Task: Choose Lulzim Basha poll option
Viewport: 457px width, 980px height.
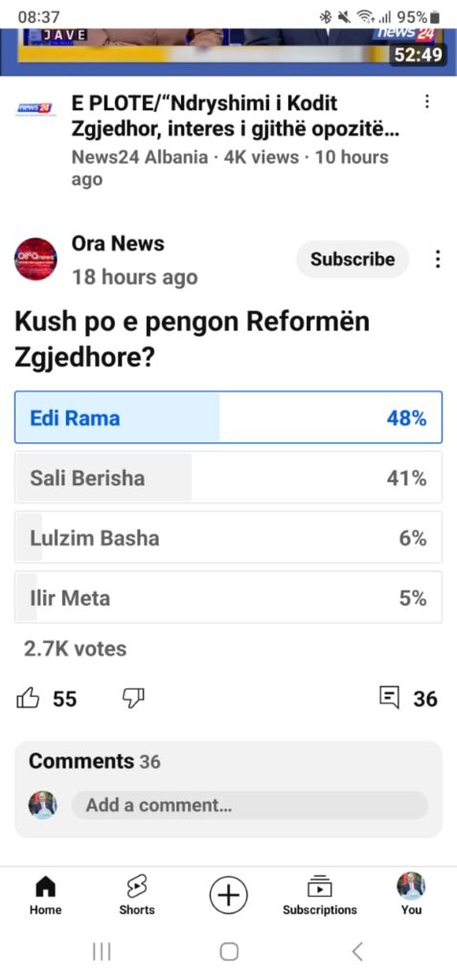Action: (x=228, y=538)
